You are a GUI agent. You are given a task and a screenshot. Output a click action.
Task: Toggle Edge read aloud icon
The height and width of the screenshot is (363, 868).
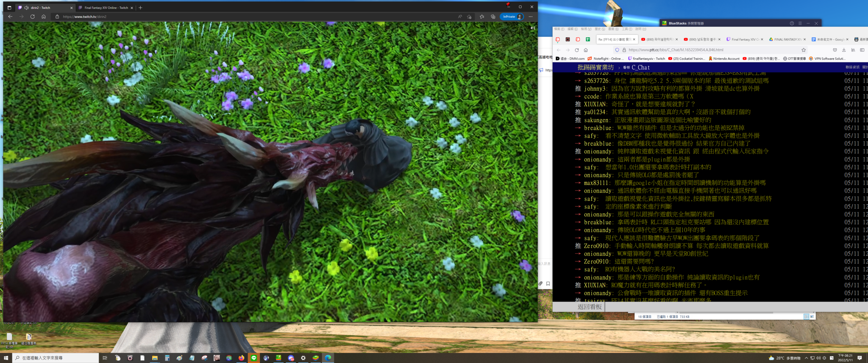point(460,17)
